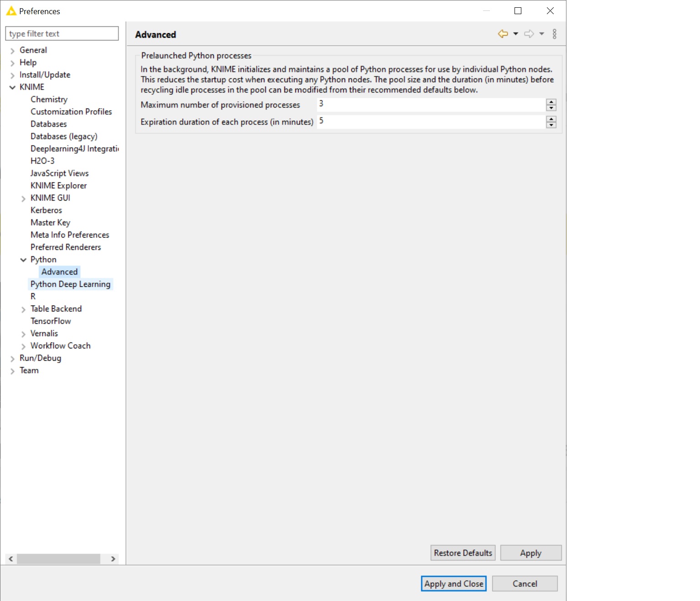The image size is (700, 601).
Task: Click the tree horizontal scrollbar thumb
Action: [x=58, y=559]
